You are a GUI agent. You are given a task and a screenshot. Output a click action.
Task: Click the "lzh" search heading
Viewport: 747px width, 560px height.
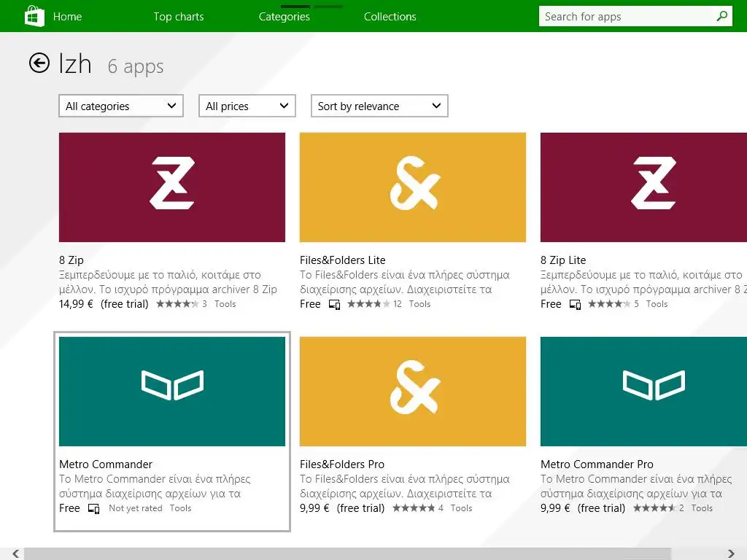(75, 63)
